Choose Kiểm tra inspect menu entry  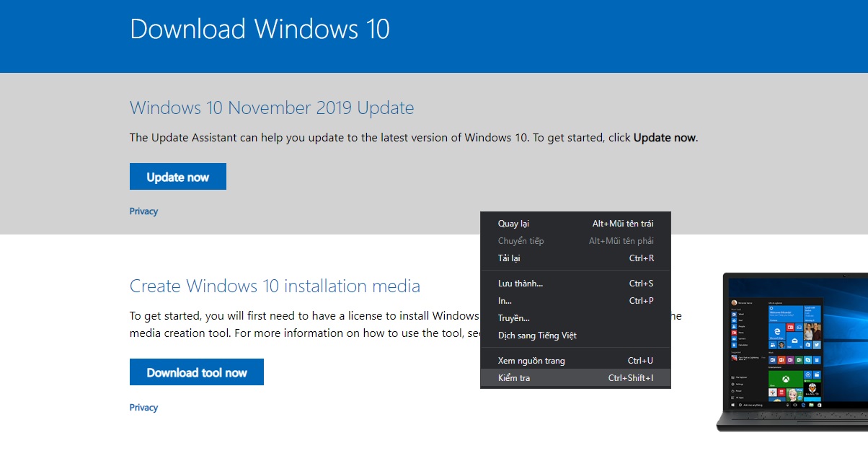click(575, 378)
